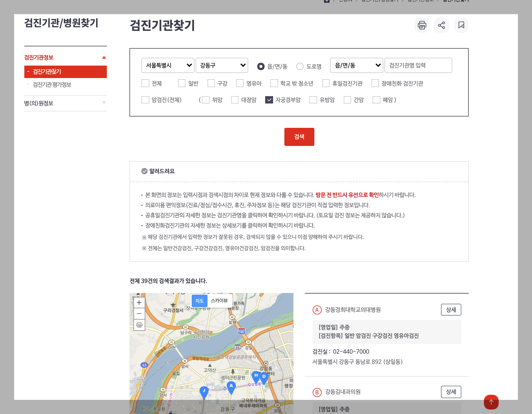Click address 서울특별시 강동구 동남로 892 (상일동)
The width and height of the screenshot is (532, 414).
pyautogui.click(x=358, y=362)
